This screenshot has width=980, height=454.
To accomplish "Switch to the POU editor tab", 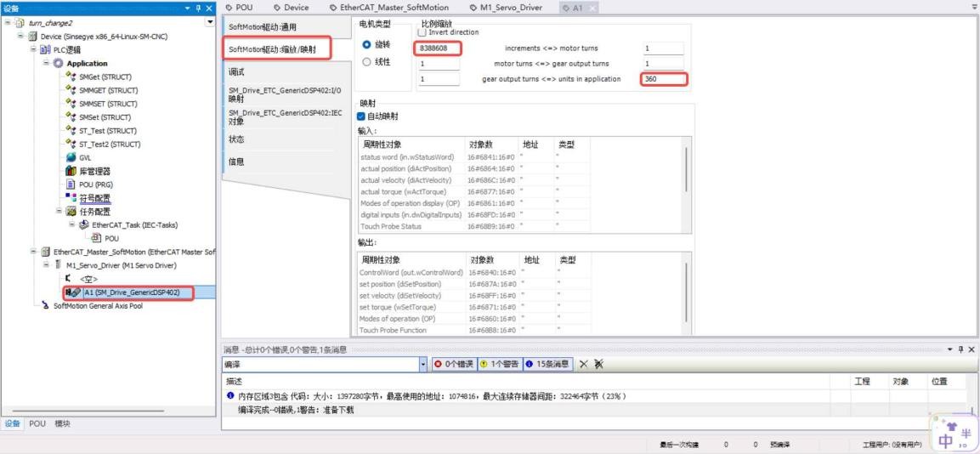I will (x=239, y=8).
